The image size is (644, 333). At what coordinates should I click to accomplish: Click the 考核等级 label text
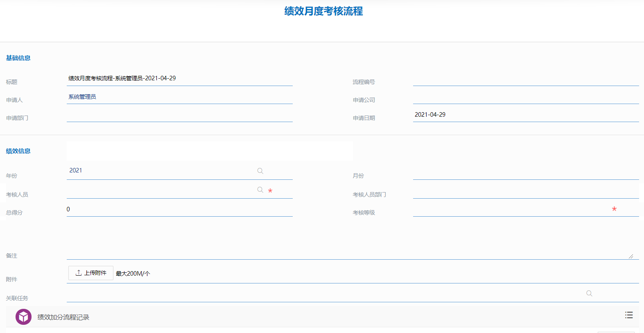point(364,213)
